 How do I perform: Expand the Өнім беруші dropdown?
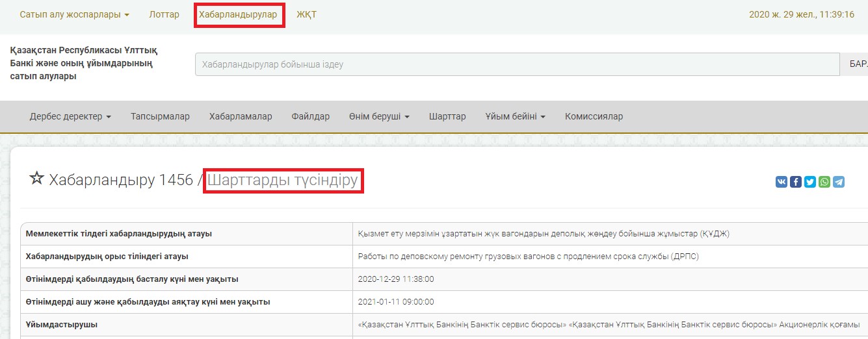[378, 117]
